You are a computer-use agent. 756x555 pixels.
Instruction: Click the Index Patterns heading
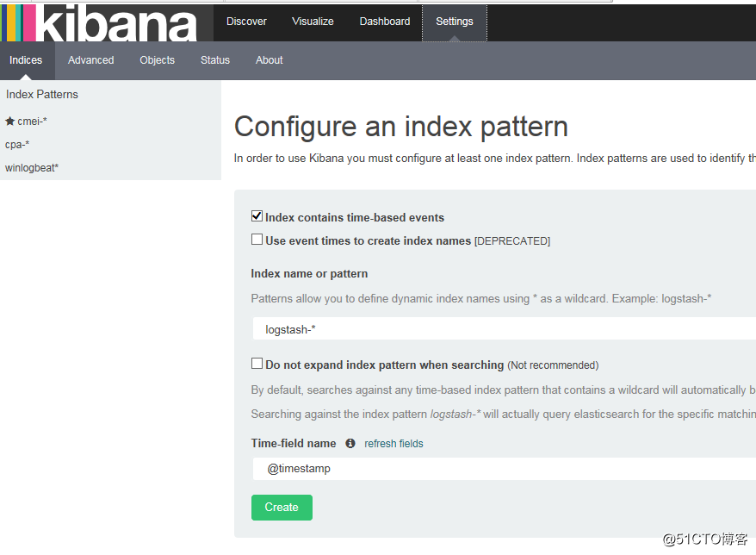42,95
